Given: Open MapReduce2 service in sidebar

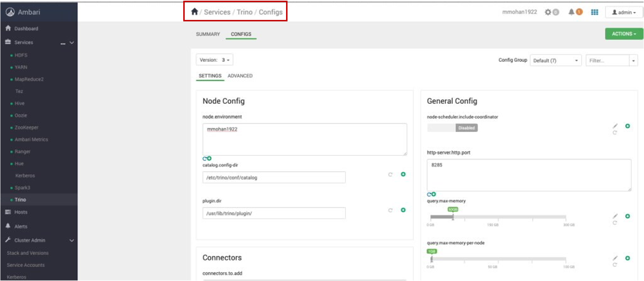Looking at the screenshot, I should (29, 79).
